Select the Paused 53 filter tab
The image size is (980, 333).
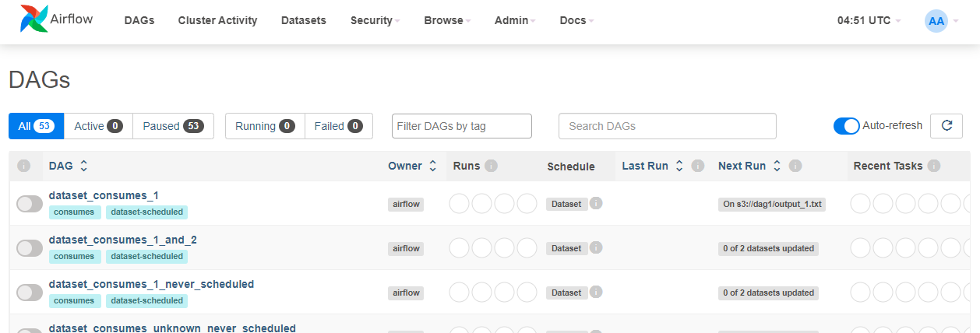(173, 126)
